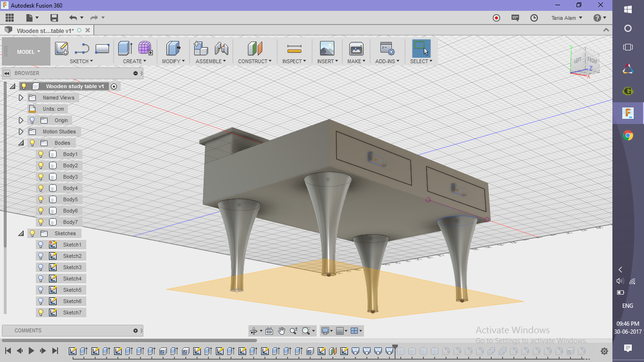The image size is (644, 362).
Task: Open the INSPECT menu
Action: click(294, 61)
